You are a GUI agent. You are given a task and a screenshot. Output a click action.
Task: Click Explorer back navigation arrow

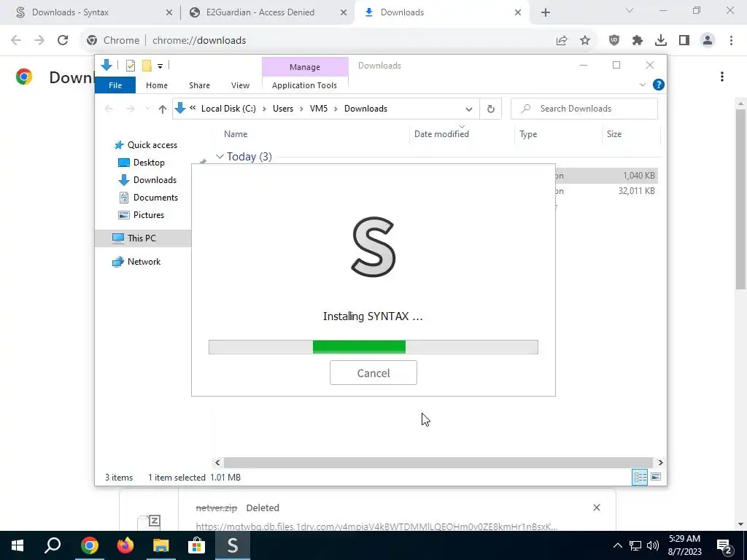point(109,109)
